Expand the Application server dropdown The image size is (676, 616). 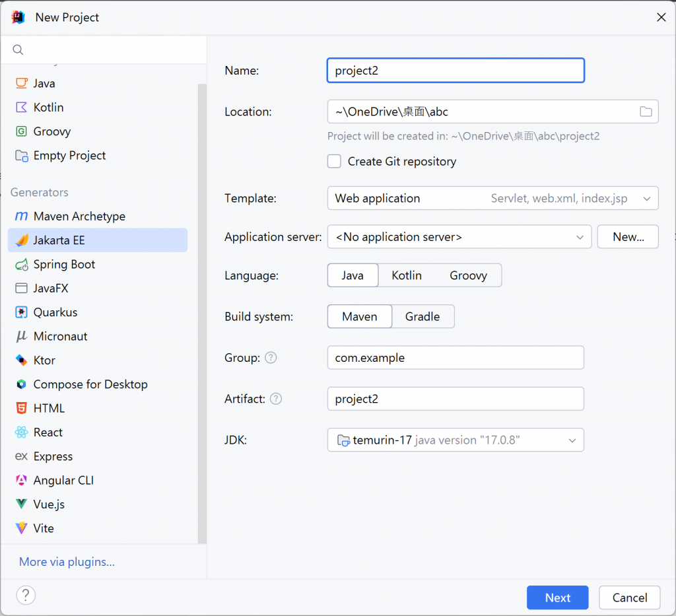[459, 237]
